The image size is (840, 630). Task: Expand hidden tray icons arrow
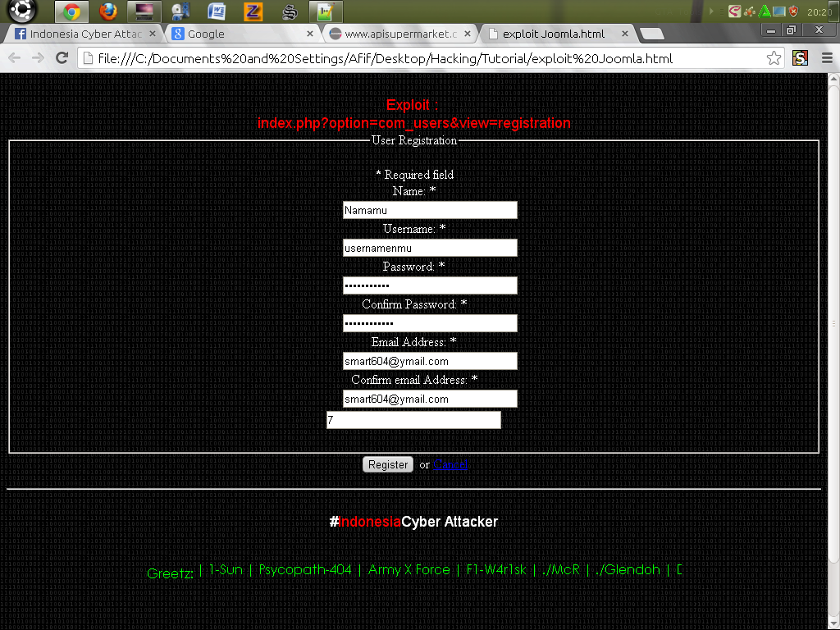pos(711,11)
